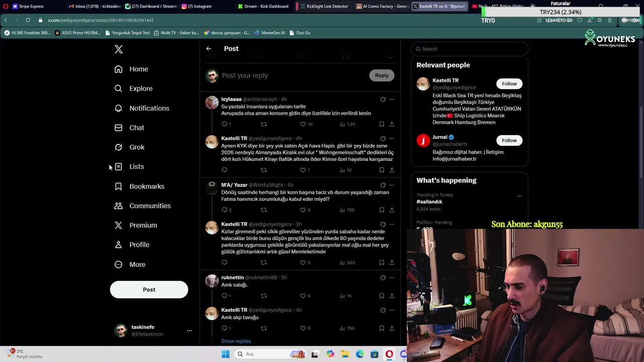Screen dimensions: 644x362
Task: Open more options on ruknettin's reply
Action: (x=392, y=278)
